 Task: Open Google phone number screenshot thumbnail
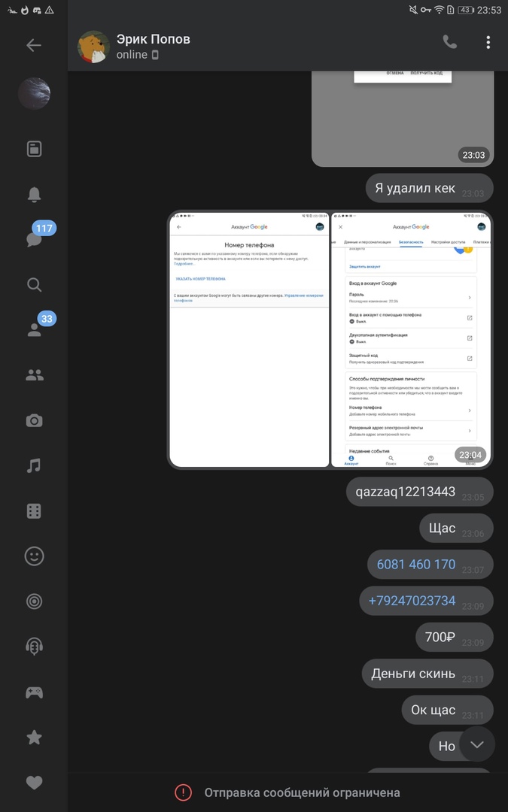click(249, 340)
